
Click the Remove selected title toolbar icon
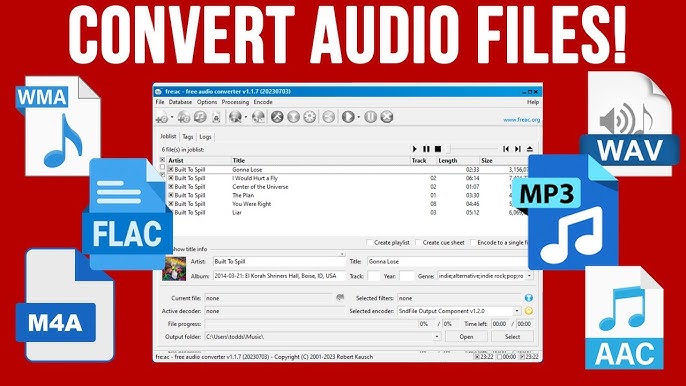coord(200,117)
